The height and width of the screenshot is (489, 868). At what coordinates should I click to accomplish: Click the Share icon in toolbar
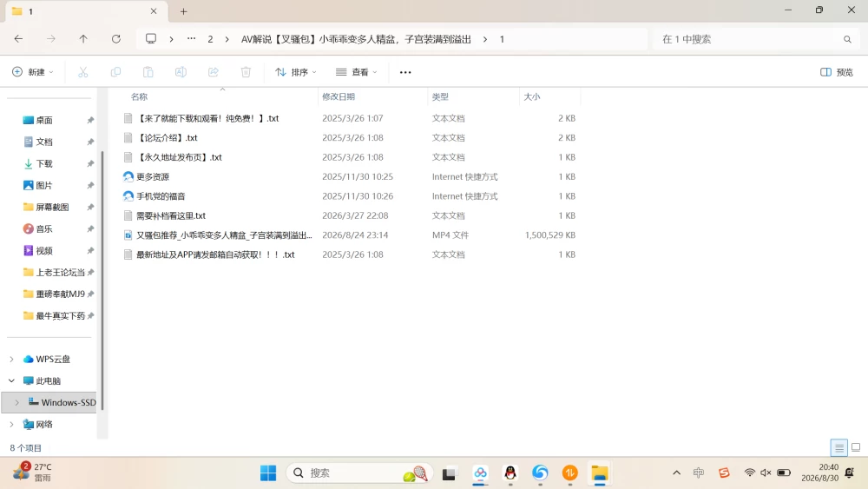214,72
